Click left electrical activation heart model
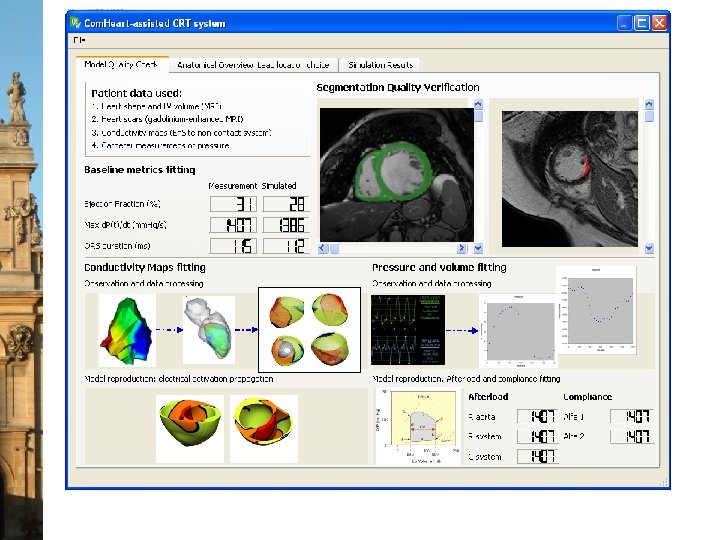This screenshot has height=540, width=720. point(190,428)
